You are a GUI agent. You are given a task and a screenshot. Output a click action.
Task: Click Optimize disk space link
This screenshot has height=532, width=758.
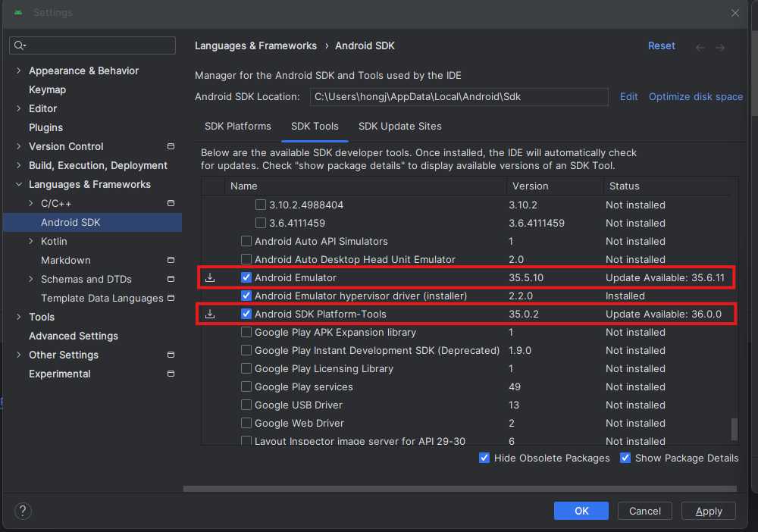tap(696, 97)
